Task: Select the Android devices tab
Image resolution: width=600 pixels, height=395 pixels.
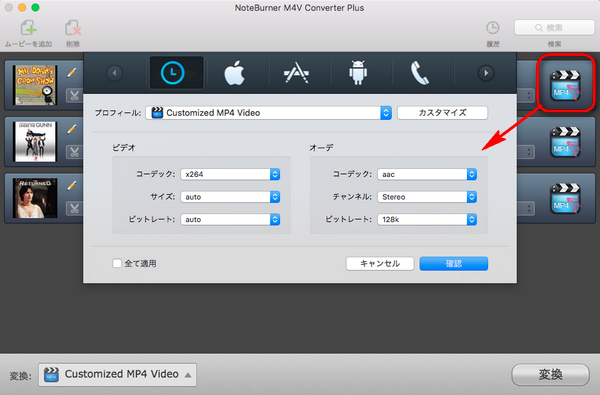Action: [358, 73]
